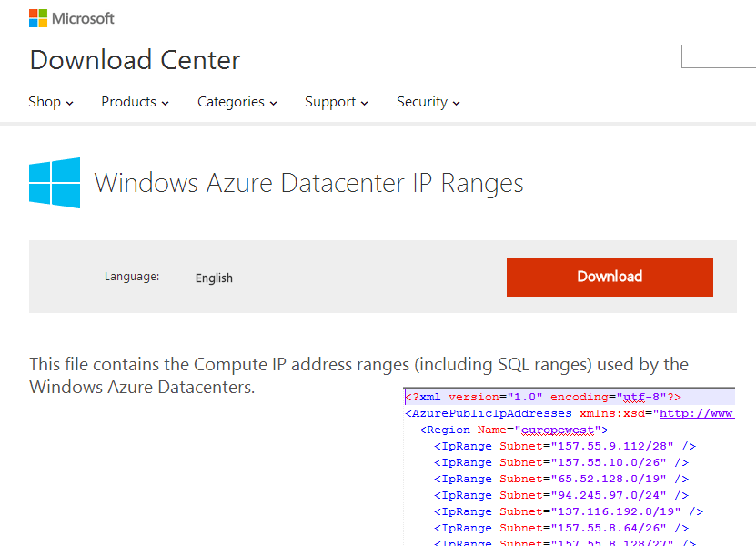This screenshot has height=546, width=756.
Task: Click the English language label
Action: [x=214, y=278]
